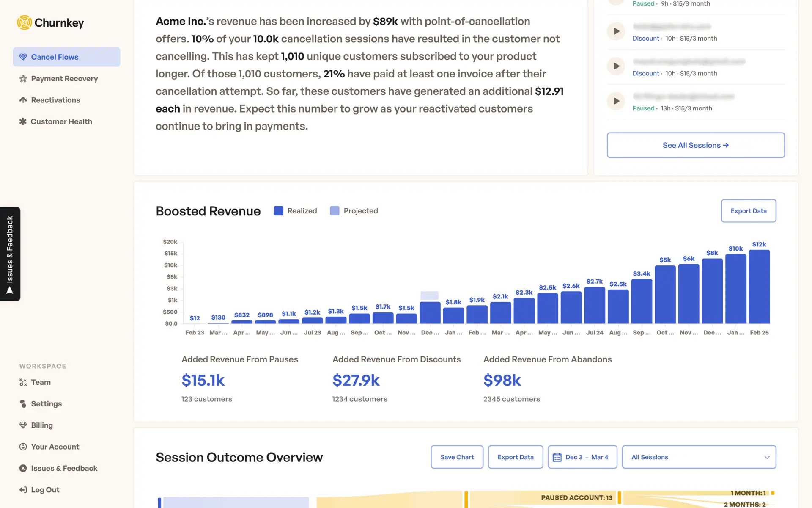
Task: Play the first Discount 10h session
Action: pyautogui.click(x=616, y=31)
